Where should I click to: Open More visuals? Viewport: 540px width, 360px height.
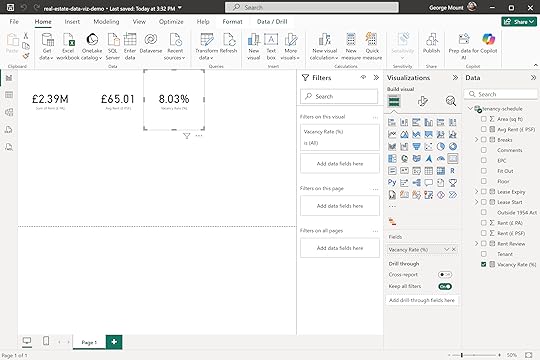click(290, 47)
